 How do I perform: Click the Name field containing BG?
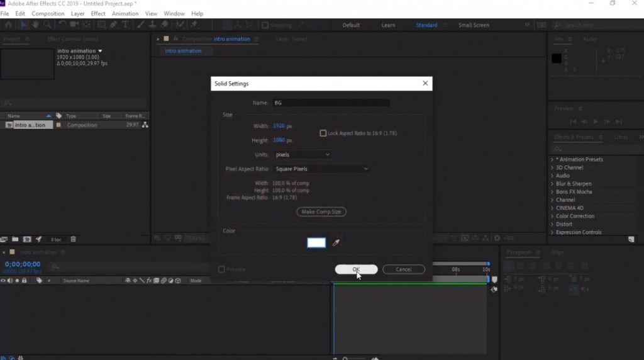331,103
